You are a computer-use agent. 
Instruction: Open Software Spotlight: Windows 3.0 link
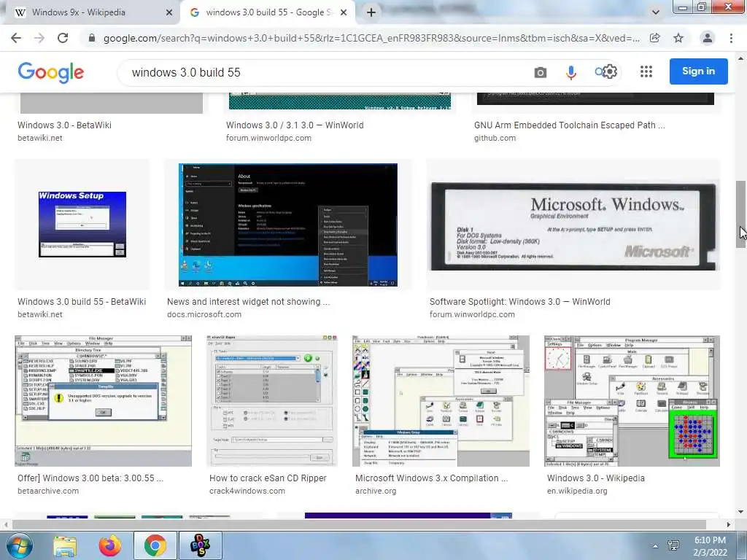519,301
